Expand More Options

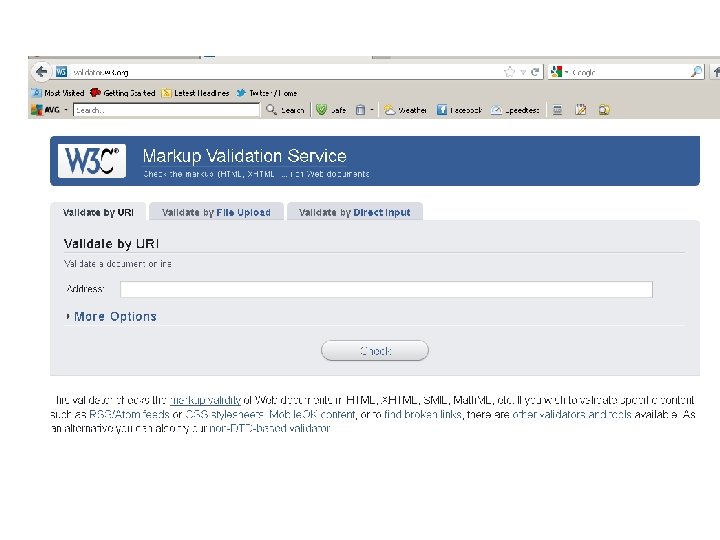click(111, 316)
